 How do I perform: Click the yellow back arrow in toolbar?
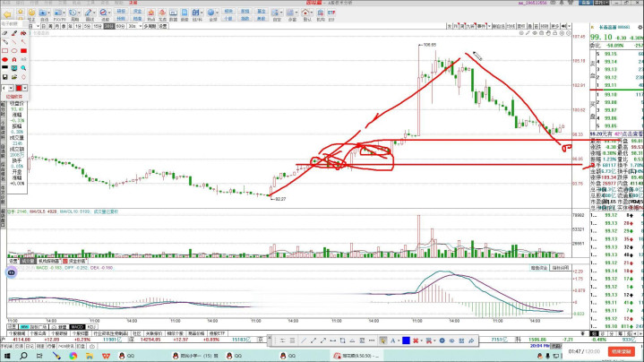7,14
